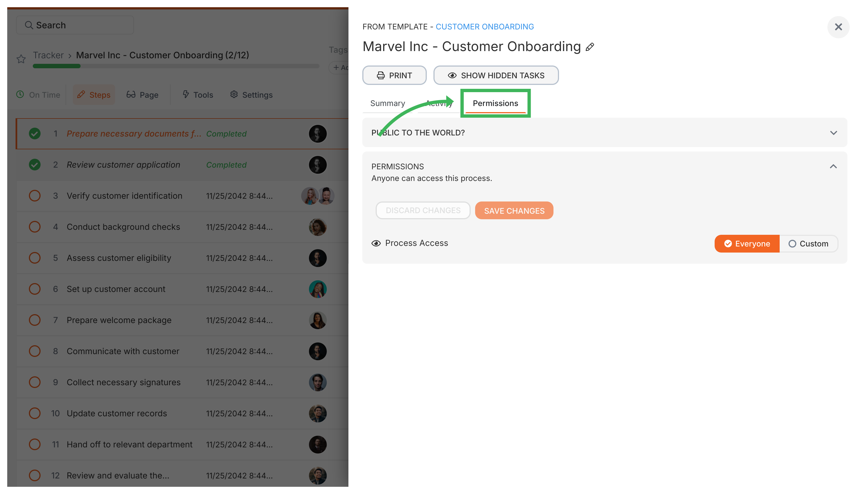Collapse the Permissions section

tap(834, 167)
